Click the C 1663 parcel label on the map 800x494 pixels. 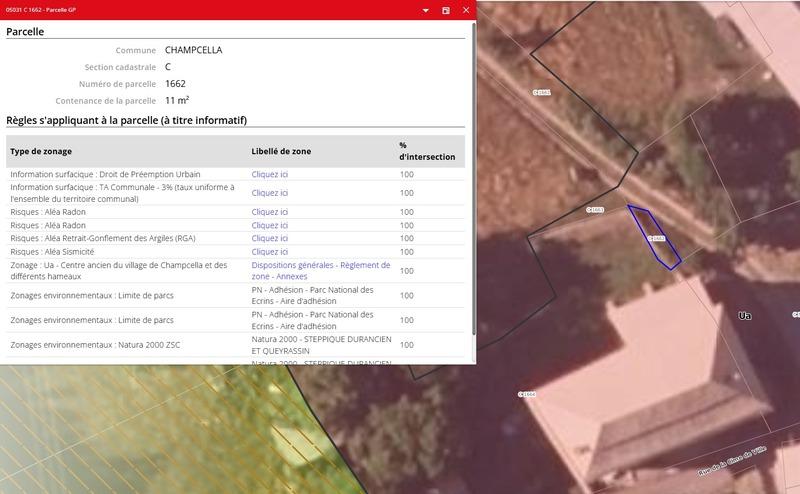(596, 210)
